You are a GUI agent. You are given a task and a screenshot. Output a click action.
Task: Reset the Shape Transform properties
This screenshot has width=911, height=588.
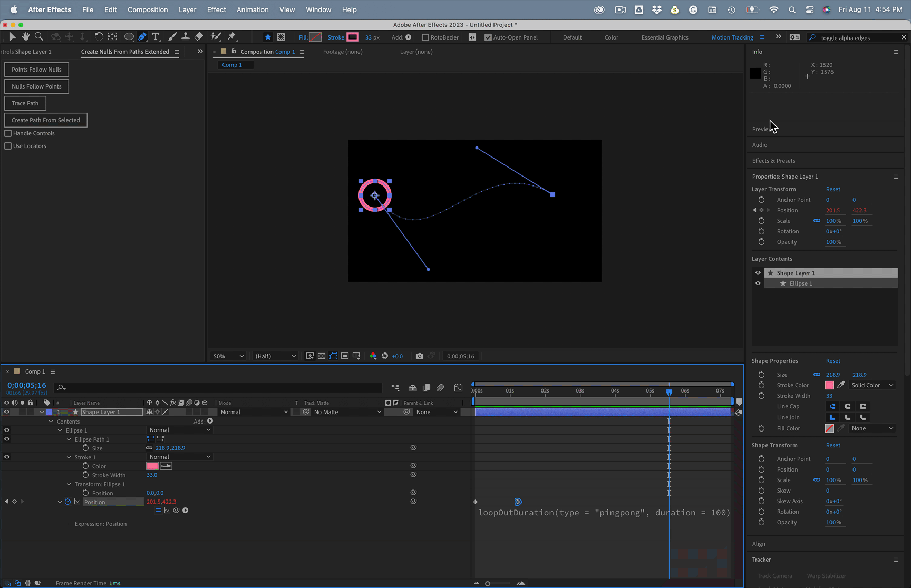[833, 445]
